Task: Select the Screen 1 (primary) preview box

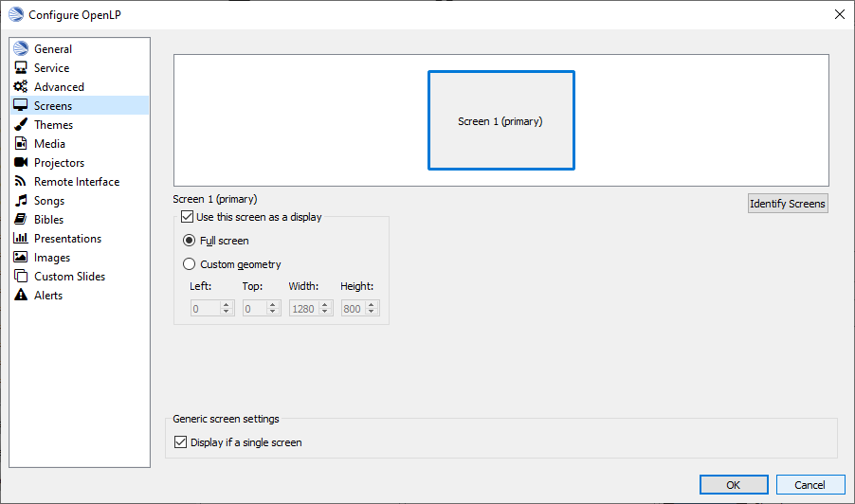Action: (x=500, y=120)
